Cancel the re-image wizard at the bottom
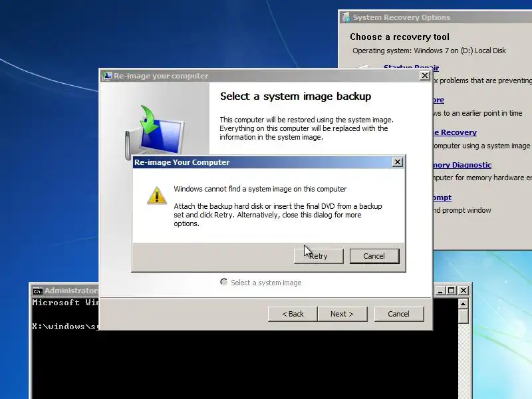532x399 pixels. point(398,314)
